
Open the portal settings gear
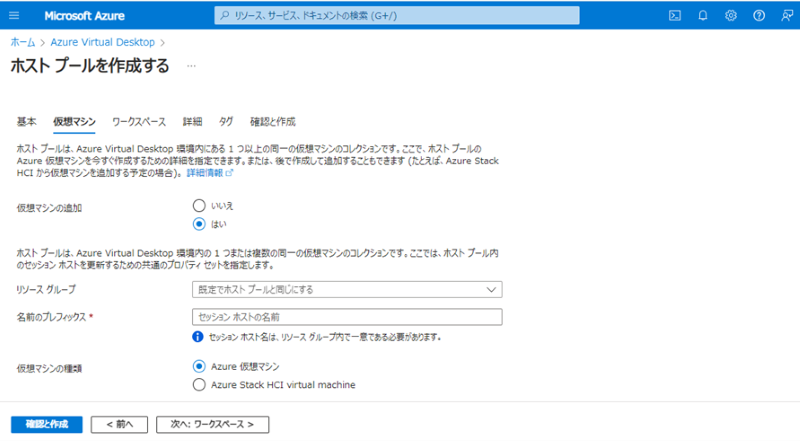click(x=731, y=15)
